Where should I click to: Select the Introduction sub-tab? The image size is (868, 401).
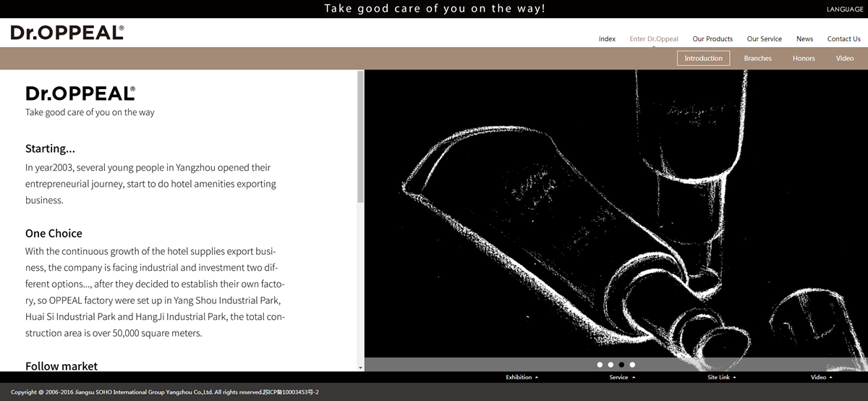coord(704,59)
